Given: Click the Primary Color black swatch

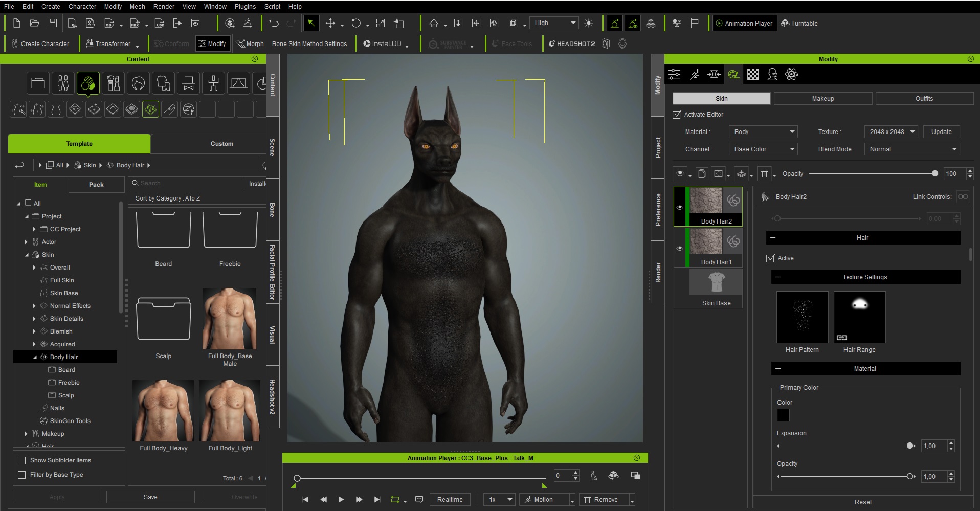Looking at the screenshot, I should tap(783, 415).
